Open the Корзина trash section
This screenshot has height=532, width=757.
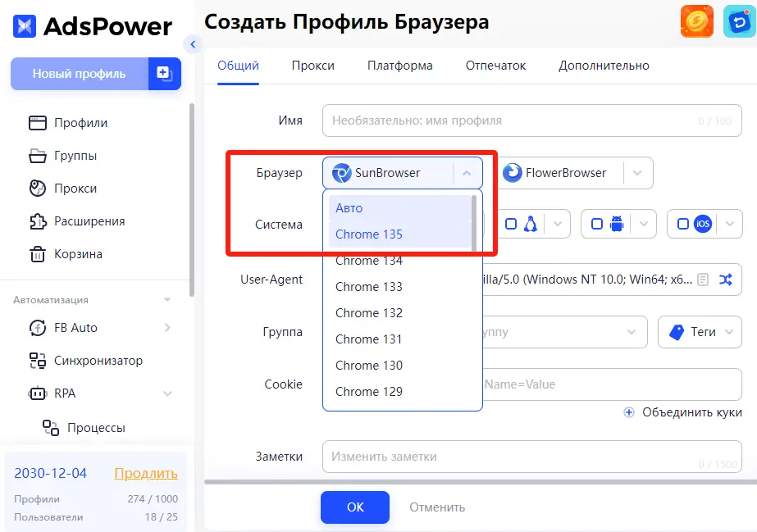pos(78,254)
